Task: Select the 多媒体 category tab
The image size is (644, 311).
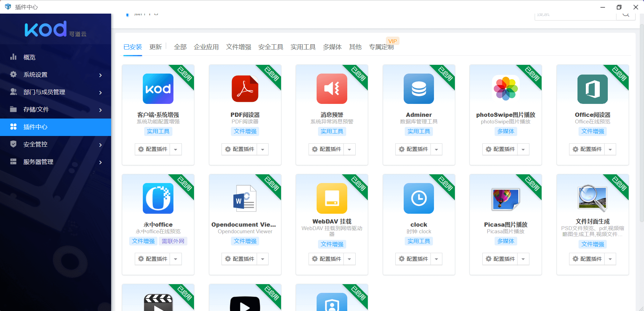Action: click(x=332, y=47)
